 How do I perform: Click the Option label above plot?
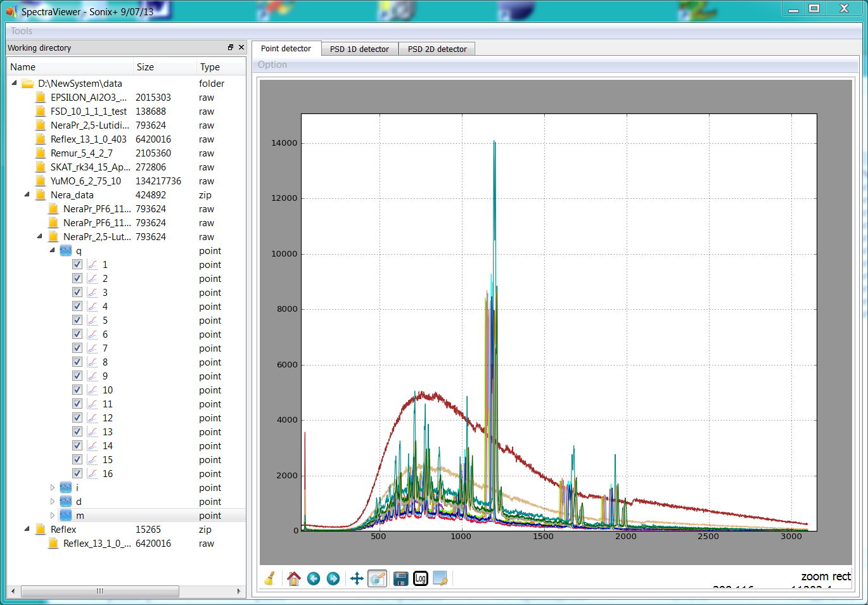coord(272,65)
